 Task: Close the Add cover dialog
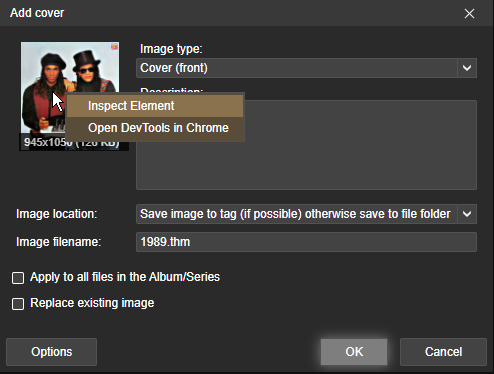(469, 13)
